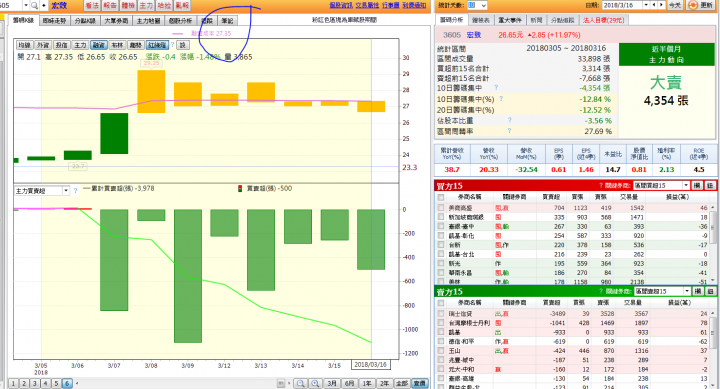Toggle the 投信 chart overlay
The image size is (720, 389).
61,45
